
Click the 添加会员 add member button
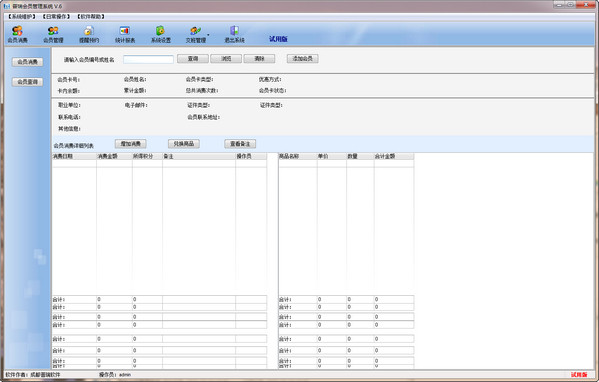pyautogui.click(x=303, y=58)
